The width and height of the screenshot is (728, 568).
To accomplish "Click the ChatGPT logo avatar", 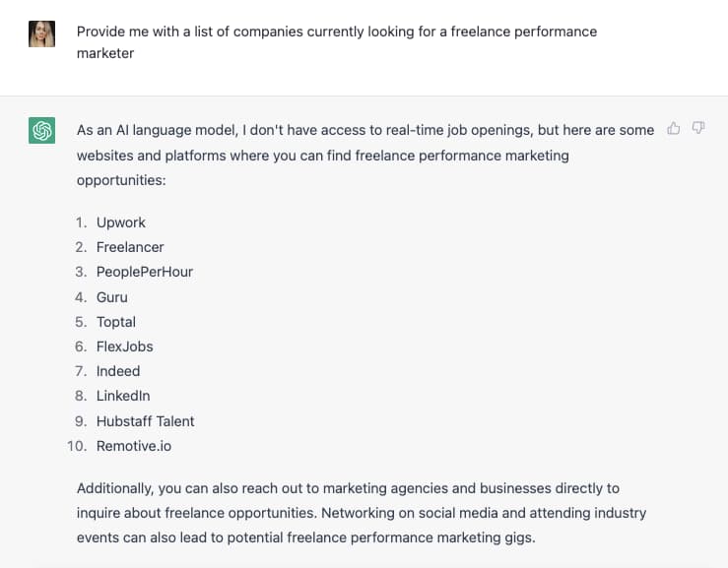I will coord(41,130).
